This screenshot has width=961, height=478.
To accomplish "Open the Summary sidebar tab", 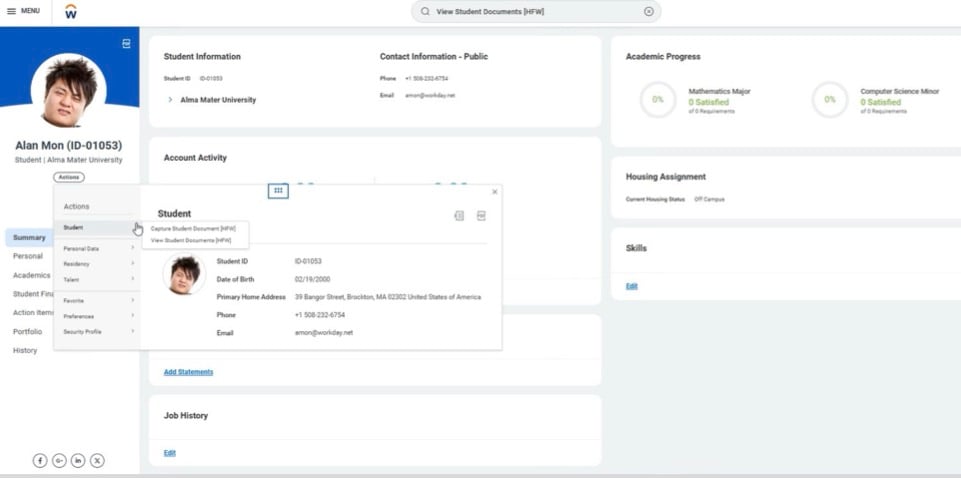I will [x=29, y=237].
